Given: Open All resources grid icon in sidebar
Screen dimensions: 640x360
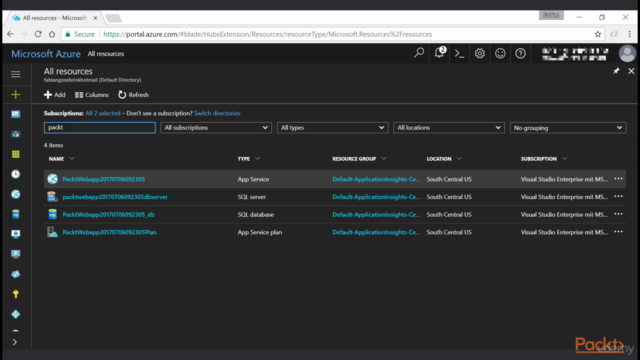Looking at the screenshot, I should 16,154.
